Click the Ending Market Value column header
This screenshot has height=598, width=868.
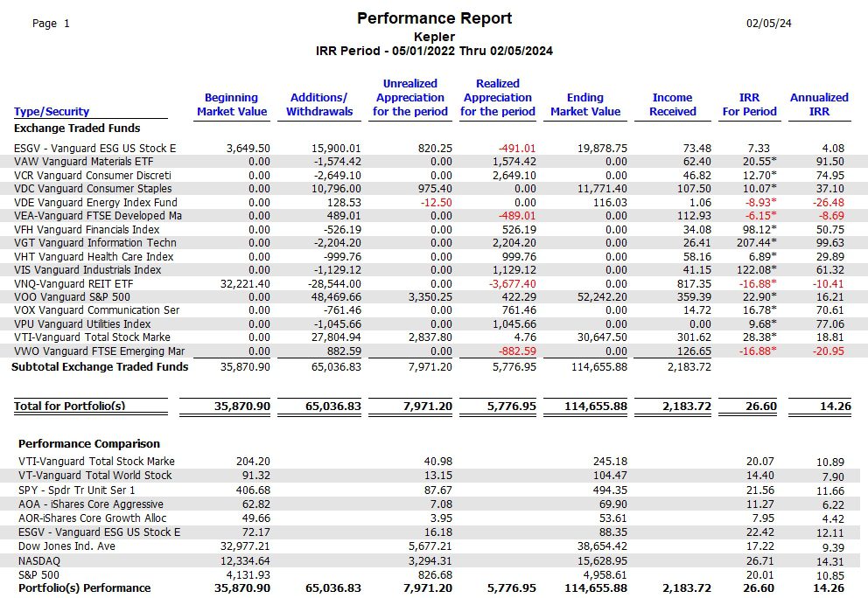(x=585, y=105)
